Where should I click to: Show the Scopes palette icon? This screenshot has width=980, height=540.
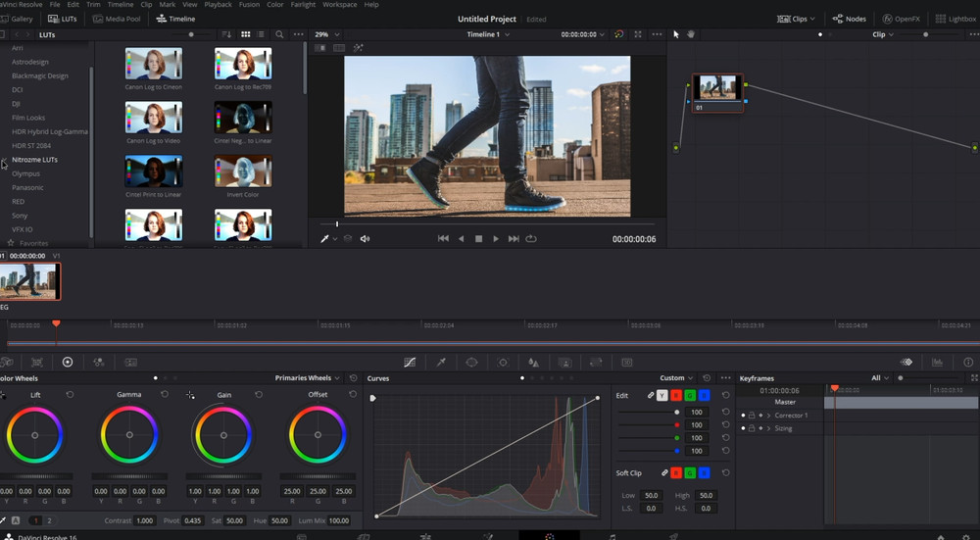[x=937, y=362]
